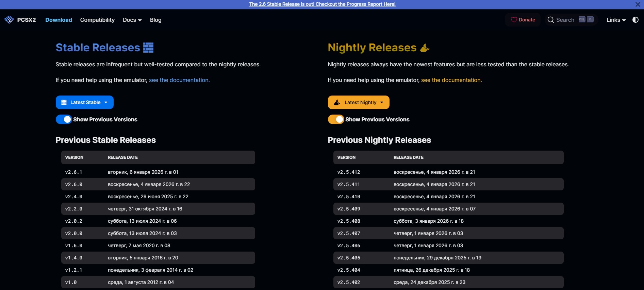
Task: Select stable version v1.6.0 row
Action: click(158, 245)
